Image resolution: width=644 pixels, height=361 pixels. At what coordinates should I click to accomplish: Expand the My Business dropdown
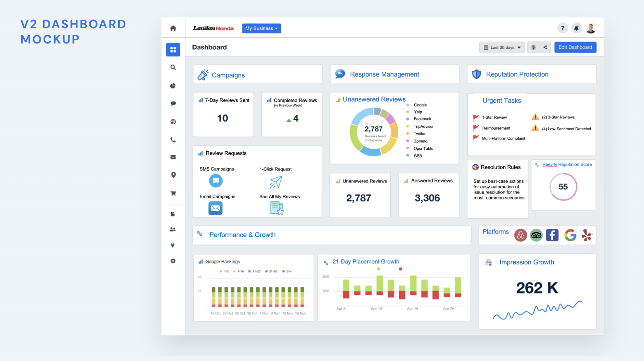(x=261, y=28)
